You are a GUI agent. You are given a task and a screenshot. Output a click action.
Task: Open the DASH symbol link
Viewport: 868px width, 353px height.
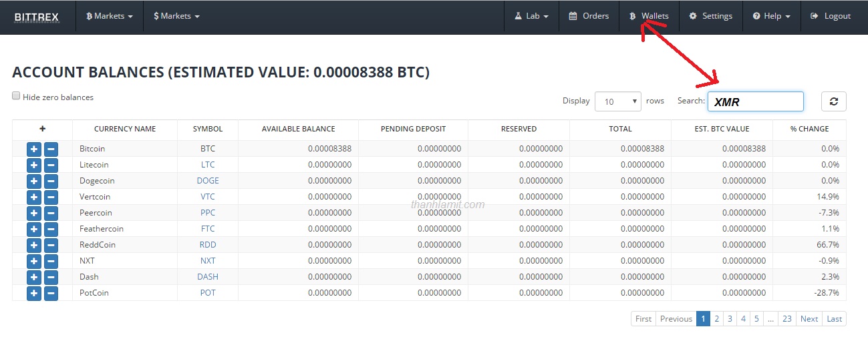click(x=208, y=277)
